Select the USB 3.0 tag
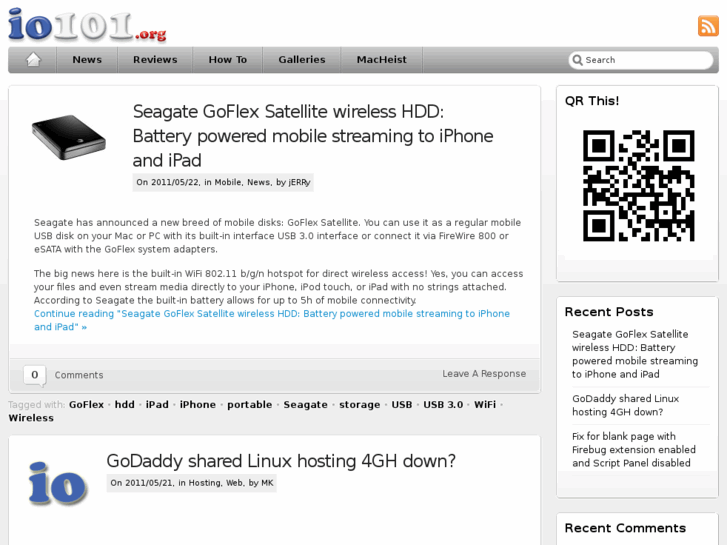 pyautogui.click(x=443, y=404)
